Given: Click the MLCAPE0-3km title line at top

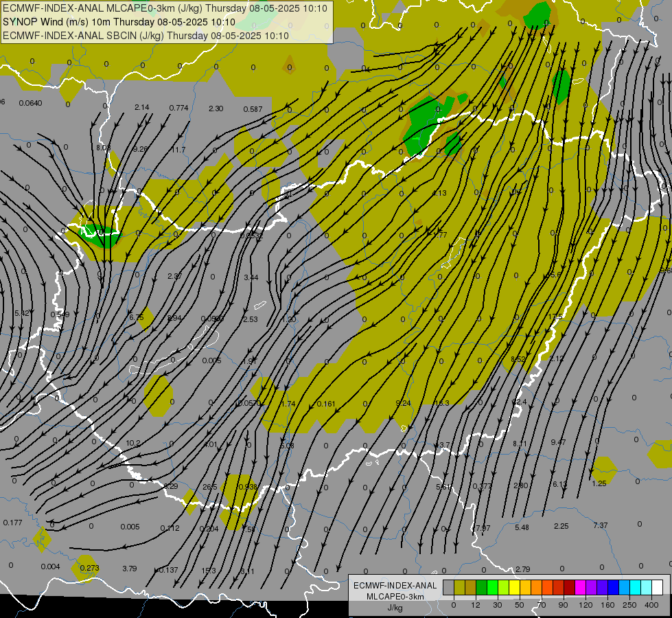Looking at the screenshot, I should point(165,8).
